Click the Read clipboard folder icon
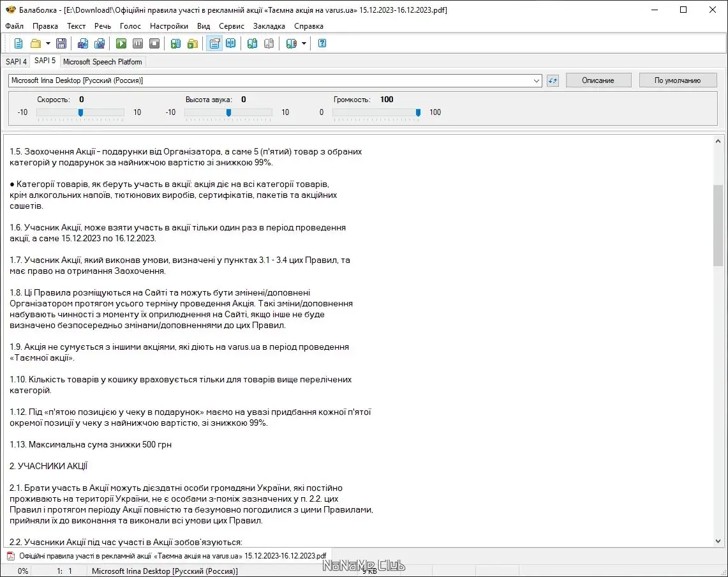This screenshot has height=577, width=728. pos(193,43)
